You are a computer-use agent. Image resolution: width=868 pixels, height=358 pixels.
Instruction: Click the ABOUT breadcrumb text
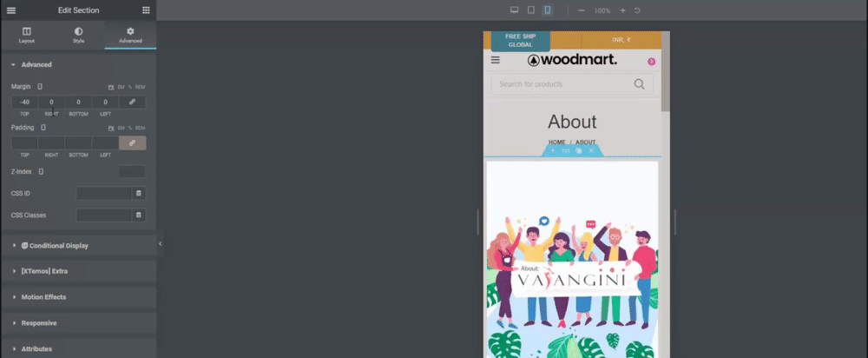pos(585,143)
